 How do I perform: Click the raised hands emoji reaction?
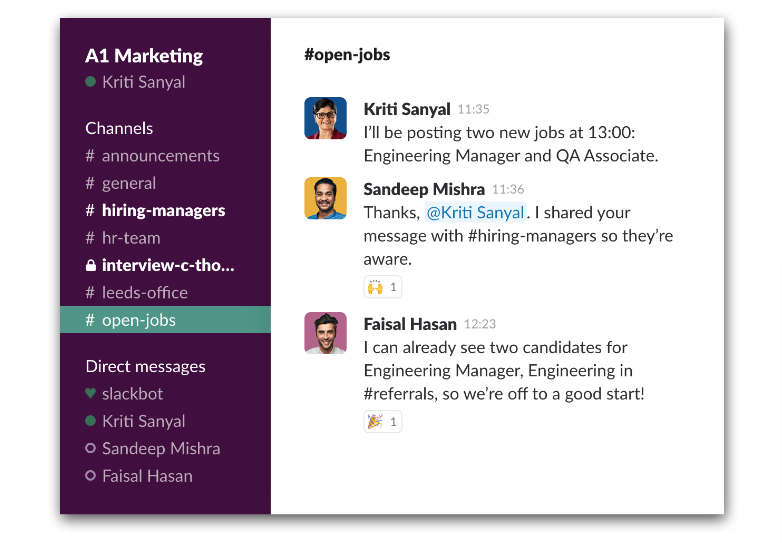click(x=382, y=287)
